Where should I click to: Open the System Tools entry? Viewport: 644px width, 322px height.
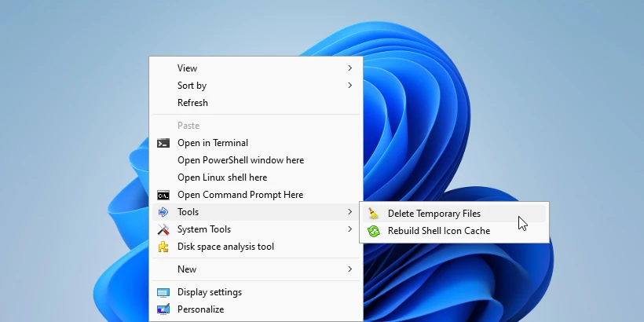pyautogui.click(x=256, y=229)
